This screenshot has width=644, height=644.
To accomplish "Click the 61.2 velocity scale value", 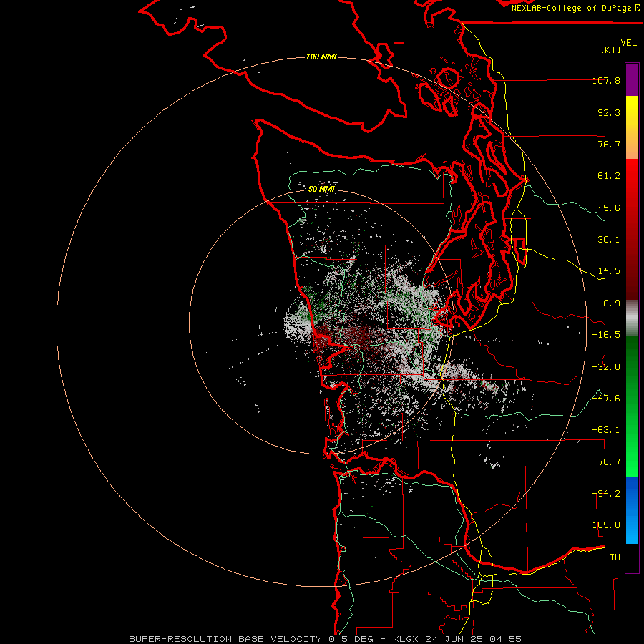I will pos(609,176).
